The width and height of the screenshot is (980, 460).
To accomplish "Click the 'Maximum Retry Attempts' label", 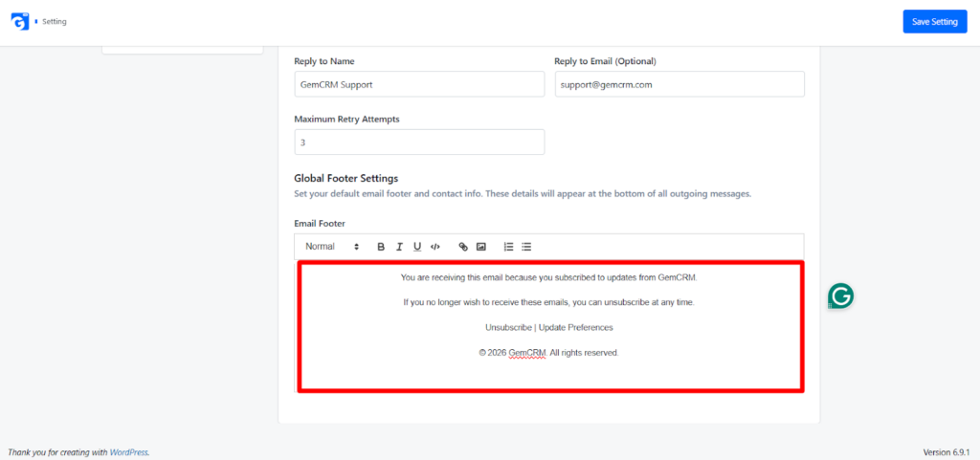I will (x=346, y=119).
